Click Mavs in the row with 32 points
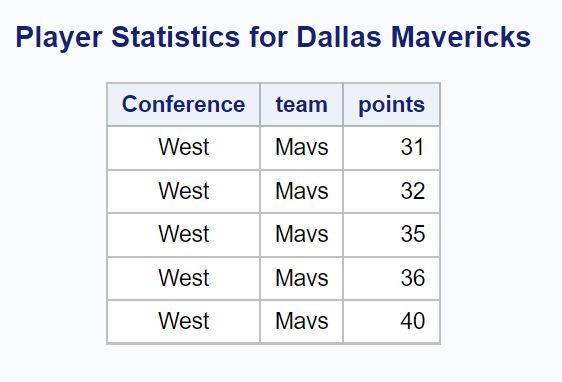This screenshot has width=562, height=382. click(x=301, y=191)
